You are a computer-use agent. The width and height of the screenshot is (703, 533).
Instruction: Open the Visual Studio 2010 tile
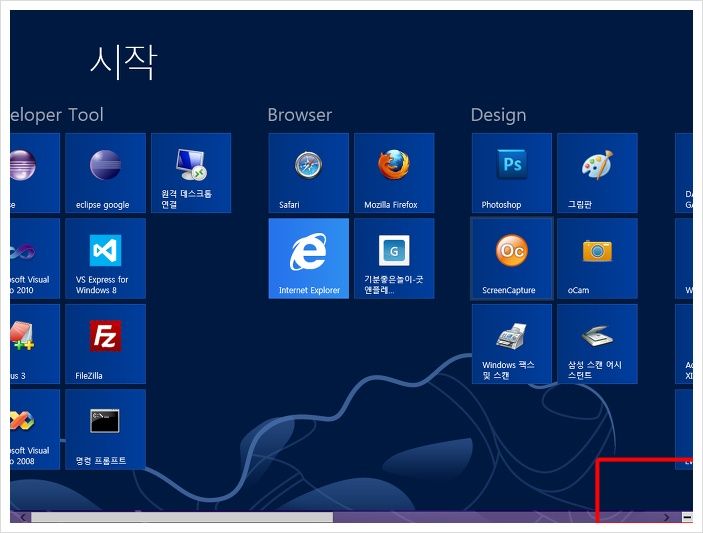pyautogui.click(x=35, y=258)
